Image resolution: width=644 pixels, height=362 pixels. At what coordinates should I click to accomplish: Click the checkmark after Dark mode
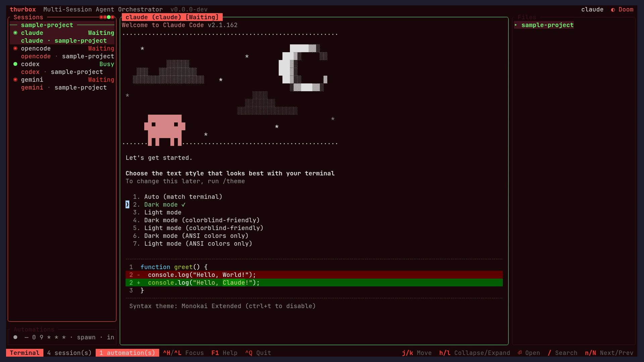tap(183, 204)
